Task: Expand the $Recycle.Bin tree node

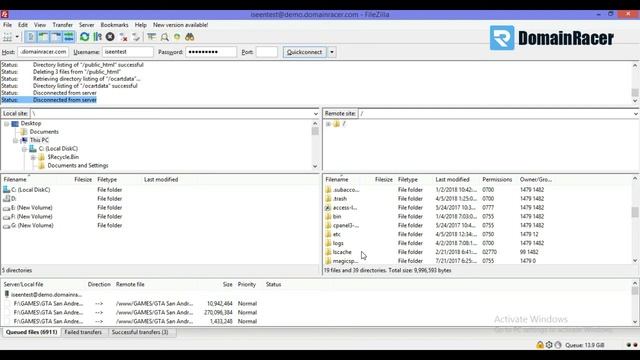Action: point(33,157)
